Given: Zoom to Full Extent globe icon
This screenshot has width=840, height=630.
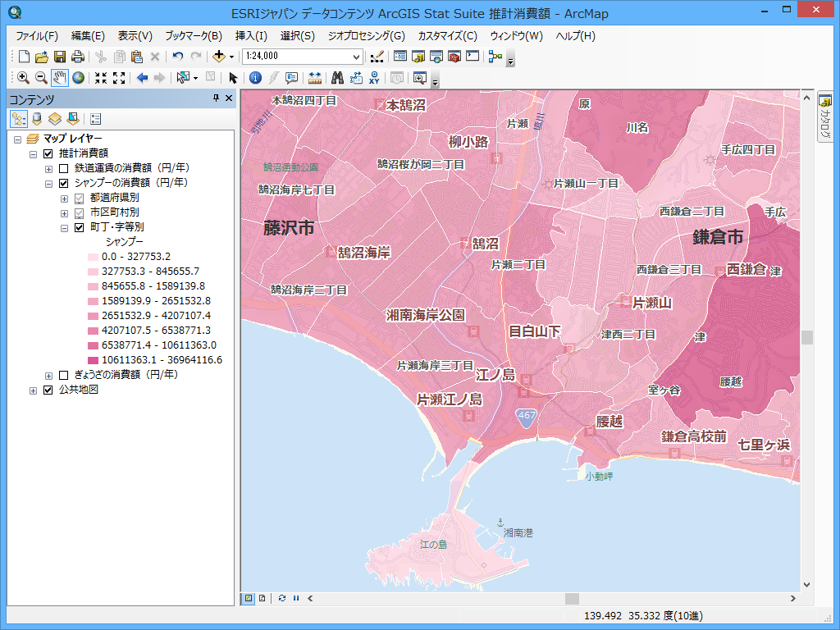Looking at the screenshot, I should click(x=78, y=78).
